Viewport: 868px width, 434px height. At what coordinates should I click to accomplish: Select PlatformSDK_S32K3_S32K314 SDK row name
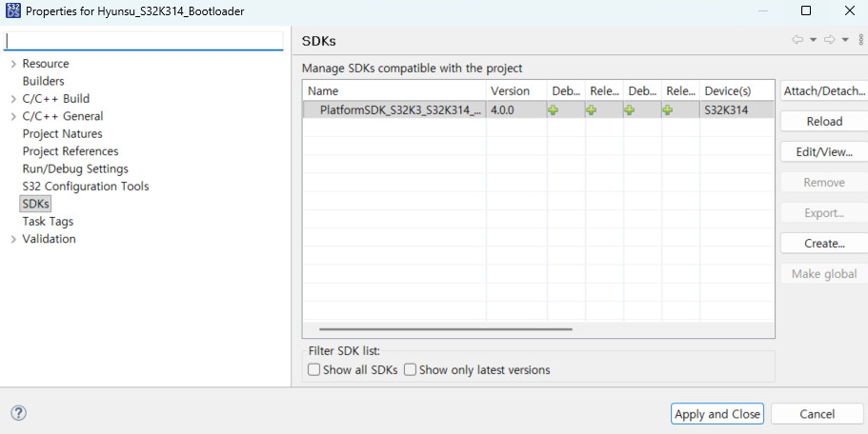click(x=400, y=110)
